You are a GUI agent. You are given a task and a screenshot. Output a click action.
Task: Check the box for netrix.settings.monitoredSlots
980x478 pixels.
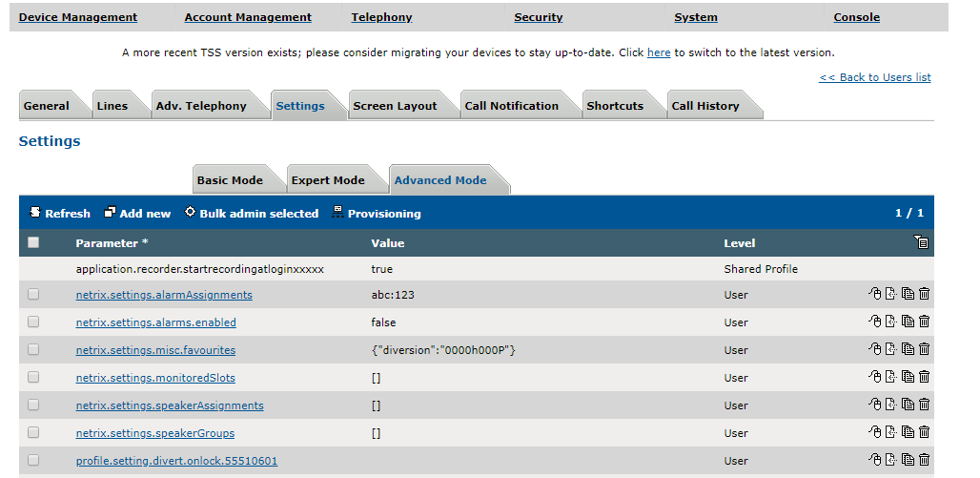pyautogui.click(x=33, y=377)
